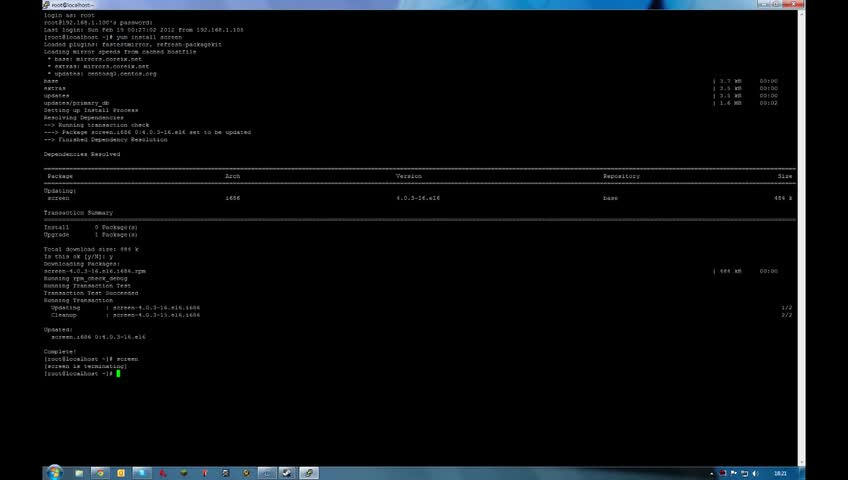This screenshot has width=848, height=480.
Task: Click the 'Loaded plugins: fastestmirror' line
Action: tap(132, 44)
